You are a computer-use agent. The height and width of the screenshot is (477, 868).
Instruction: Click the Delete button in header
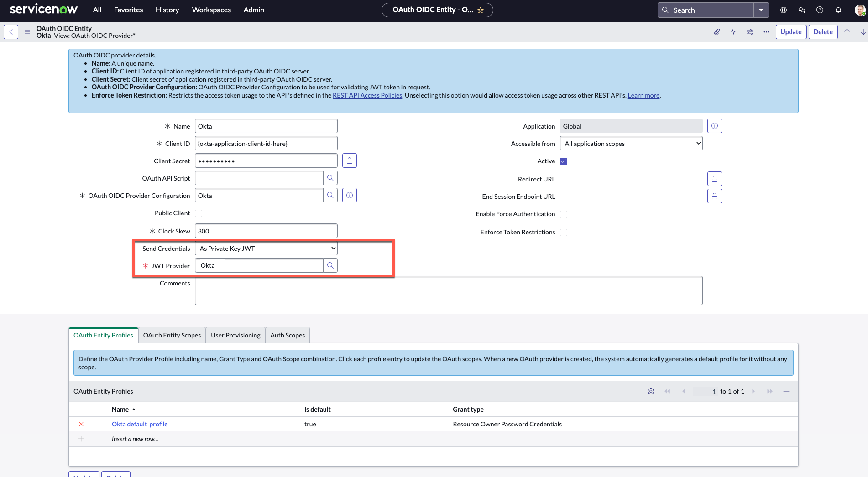pyautogui.click(x=823, y=32)
